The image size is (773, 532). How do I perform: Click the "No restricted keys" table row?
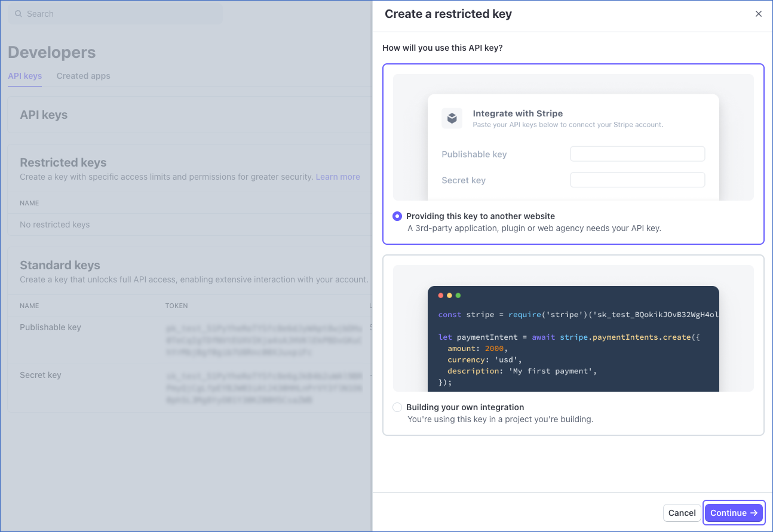pos(54,225)
